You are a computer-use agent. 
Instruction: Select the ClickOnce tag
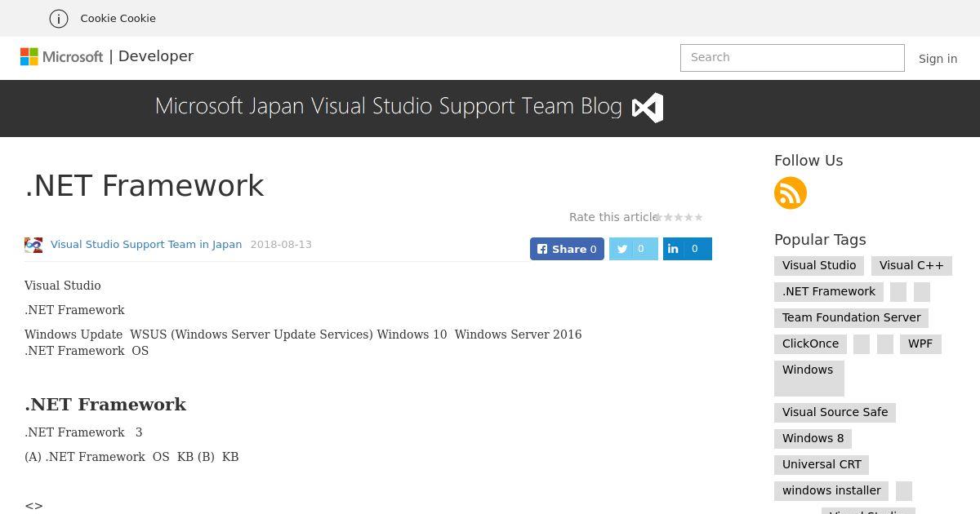click(x=810, y=343)
